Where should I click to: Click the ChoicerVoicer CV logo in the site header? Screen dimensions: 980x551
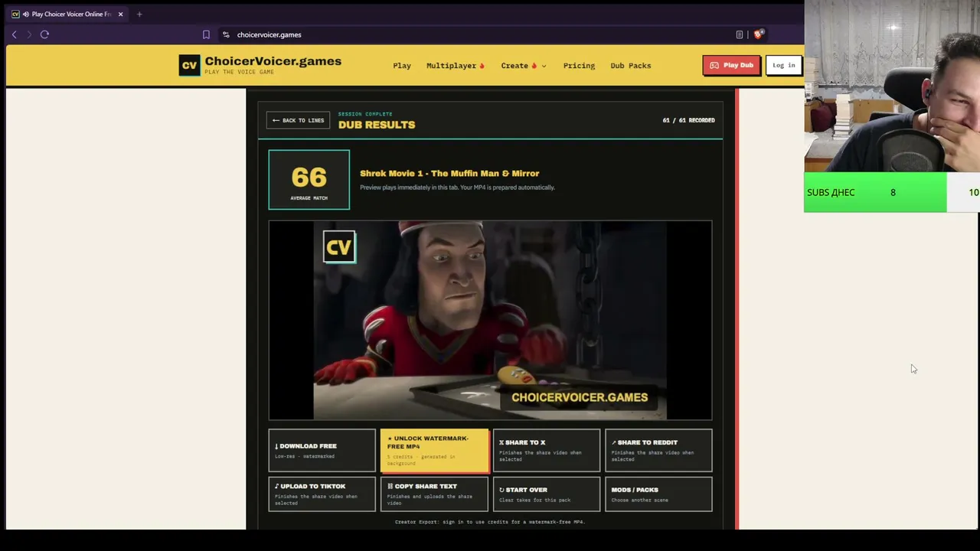click(x=189, y=65)
